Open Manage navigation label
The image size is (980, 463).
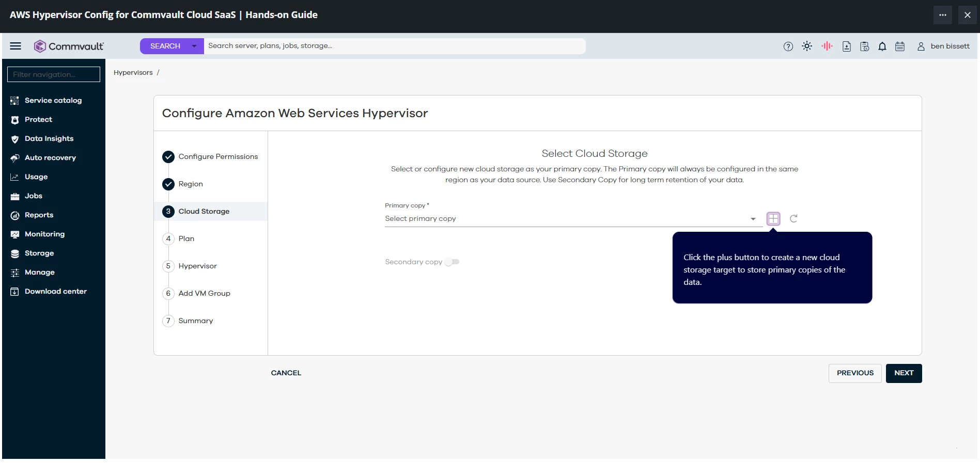40,273
